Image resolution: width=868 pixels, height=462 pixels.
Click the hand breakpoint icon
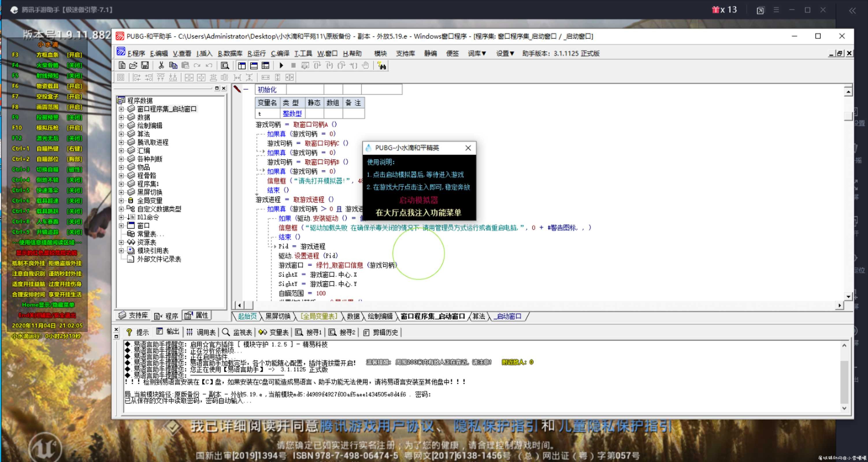[366, 65]
